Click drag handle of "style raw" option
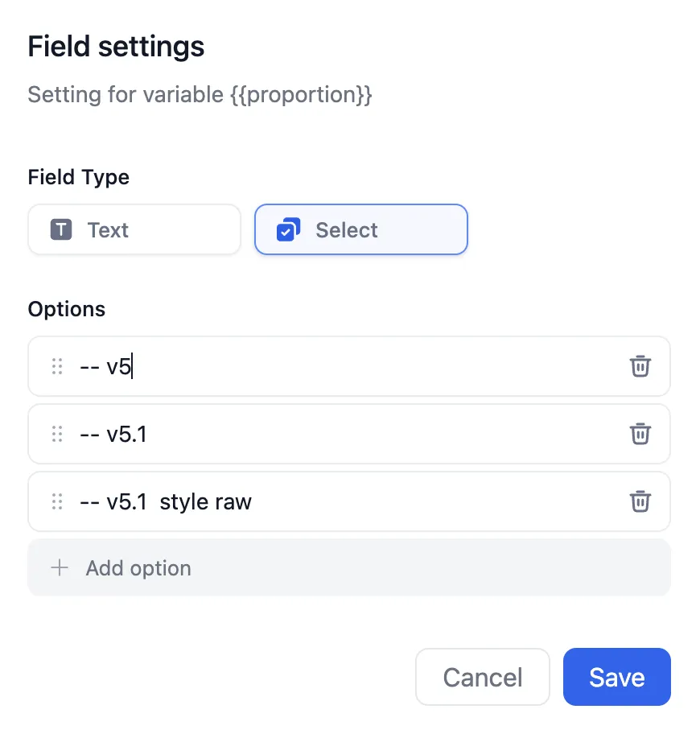Screen dimensions: 700x734 57,501
